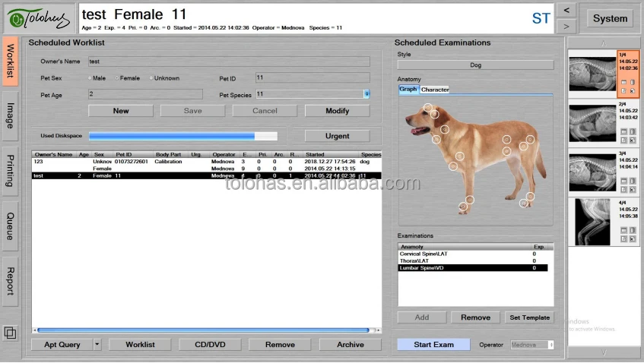Select the 1/4 X-ray thumbnail image
Screen dimensions: 644x363
point(592,74)
